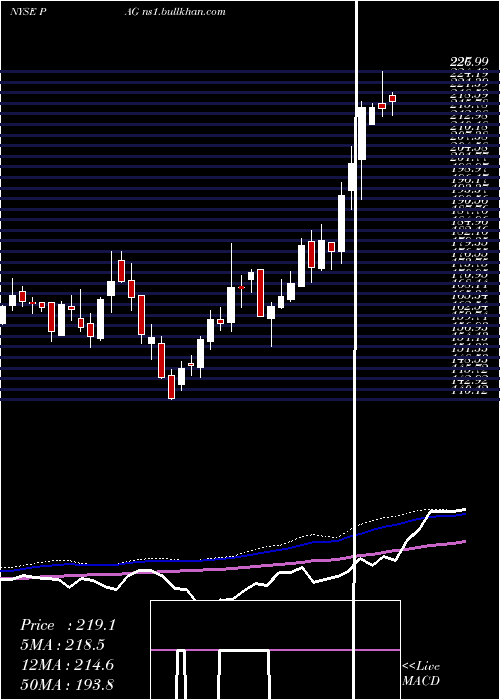Click the 'ns1.bullkhan.com' watermark text
This screenshot has height=700, width=500.
(183, 12)
